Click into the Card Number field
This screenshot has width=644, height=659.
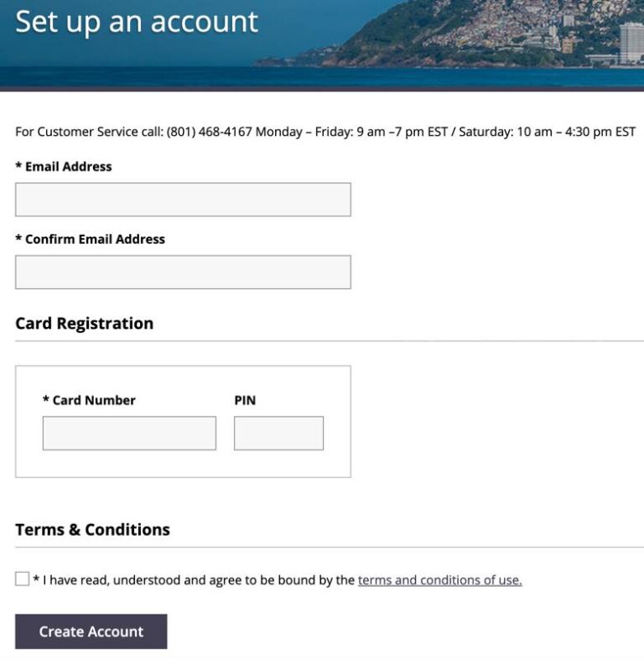(129, 433)
